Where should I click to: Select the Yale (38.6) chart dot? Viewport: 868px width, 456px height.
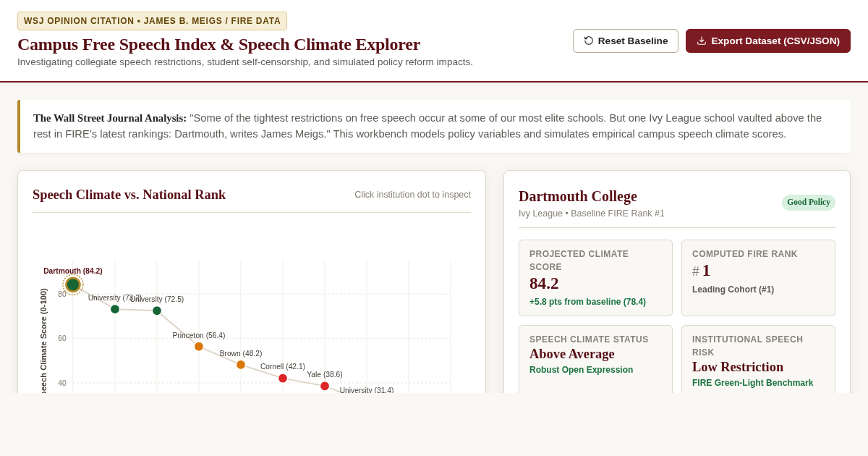click(325, 387)
